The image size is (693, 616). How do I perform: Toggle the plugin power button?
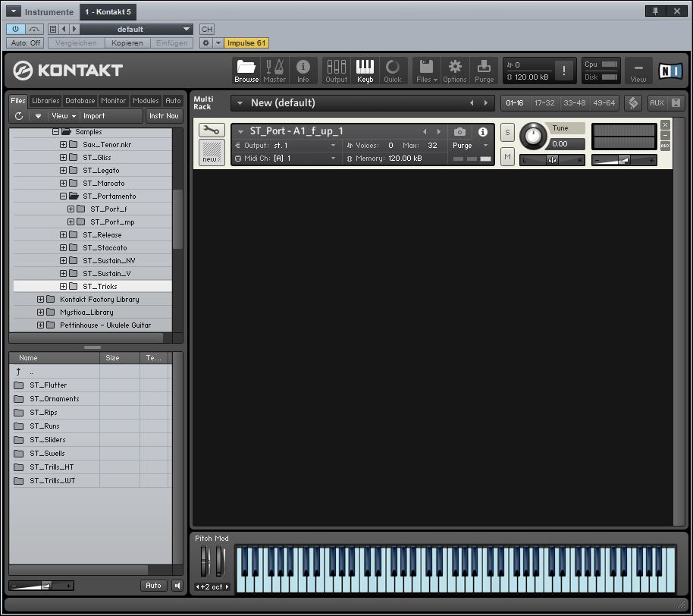15,29
